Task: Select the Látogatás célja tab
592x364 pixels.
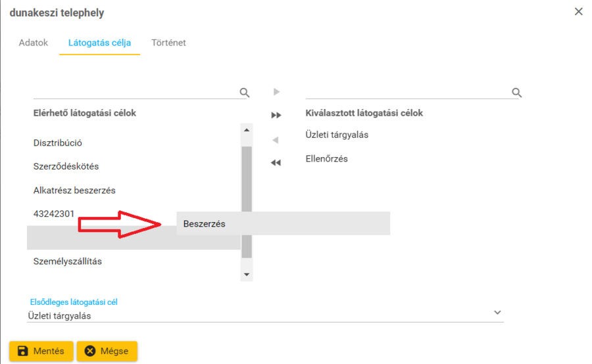Action: [99, 43]
